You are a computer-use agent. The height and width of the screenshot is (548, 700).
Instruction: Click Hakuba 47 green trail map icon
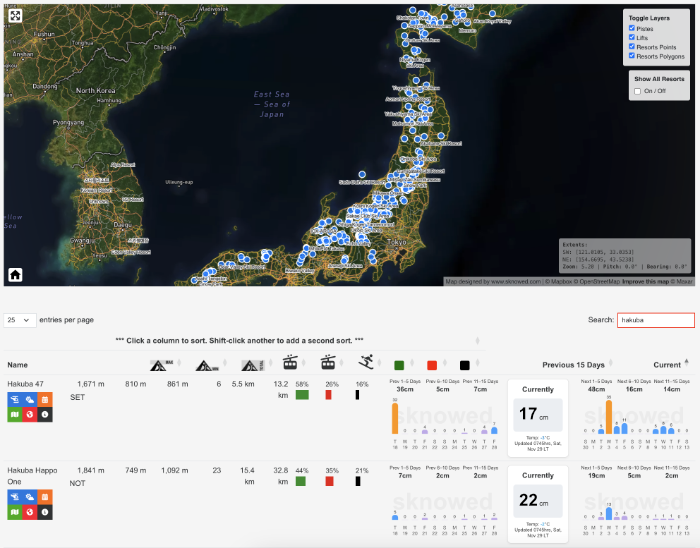[15, 415]
